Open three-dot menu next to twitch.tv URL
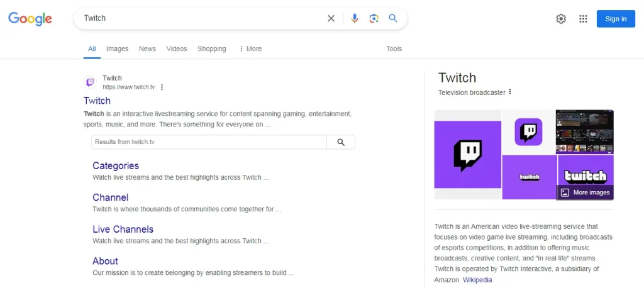This screenshot has width=644, height=288. coord(162,87)
